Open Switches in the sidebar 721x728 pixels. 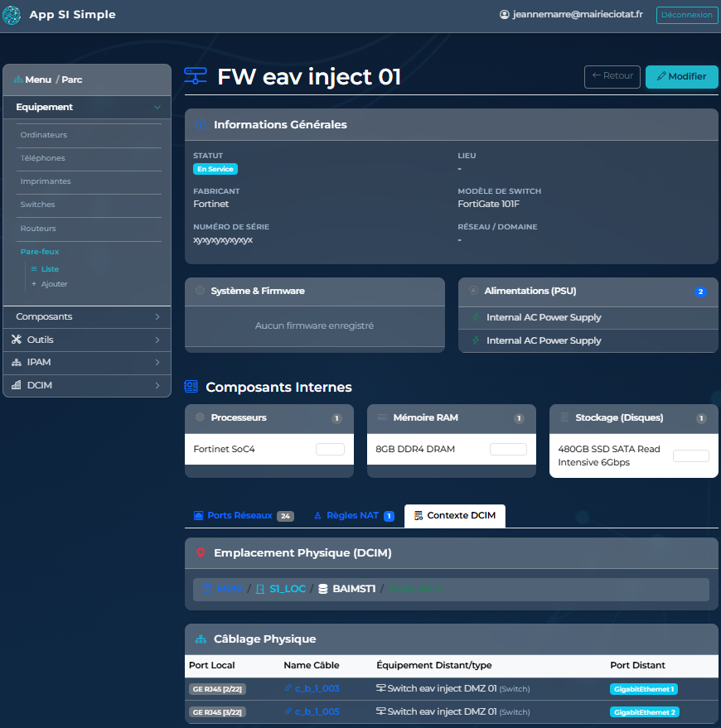pos(37,205)
